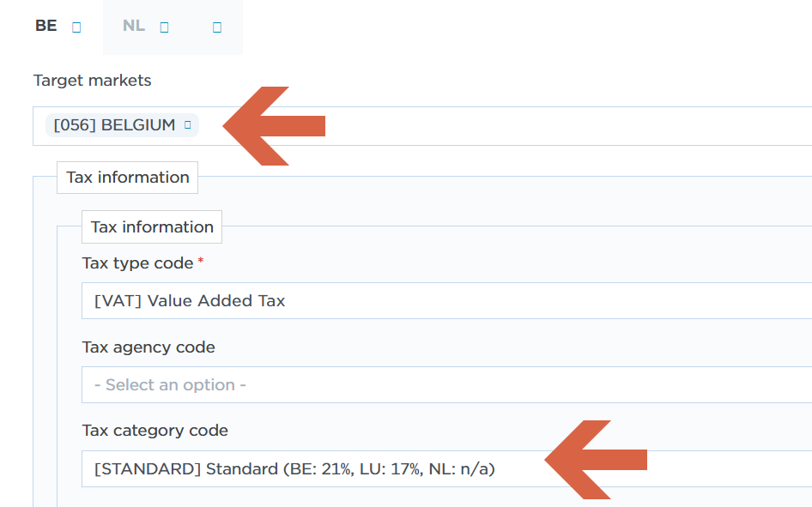Open the Tax type code dropdown
Viewport: 812px width, 507px height.
(x=446, y=301)
